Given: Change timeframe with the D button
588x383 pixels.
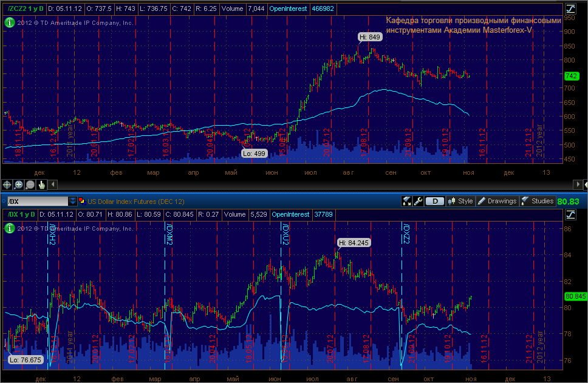Looking at the screenshot, I should point(435,202).
